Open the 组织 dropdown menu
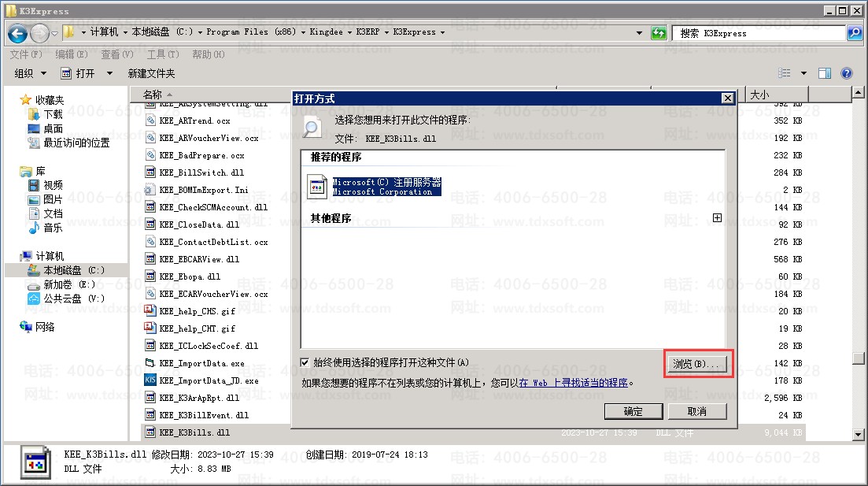This screenshot has width=868, height=486. point(31,73)
